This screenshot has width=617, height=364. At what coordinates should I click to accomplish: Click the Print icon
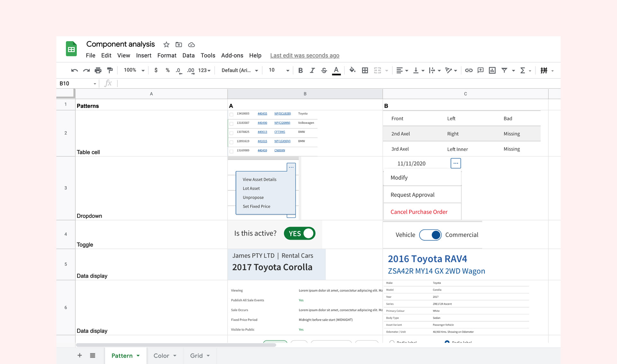(98, 70)
